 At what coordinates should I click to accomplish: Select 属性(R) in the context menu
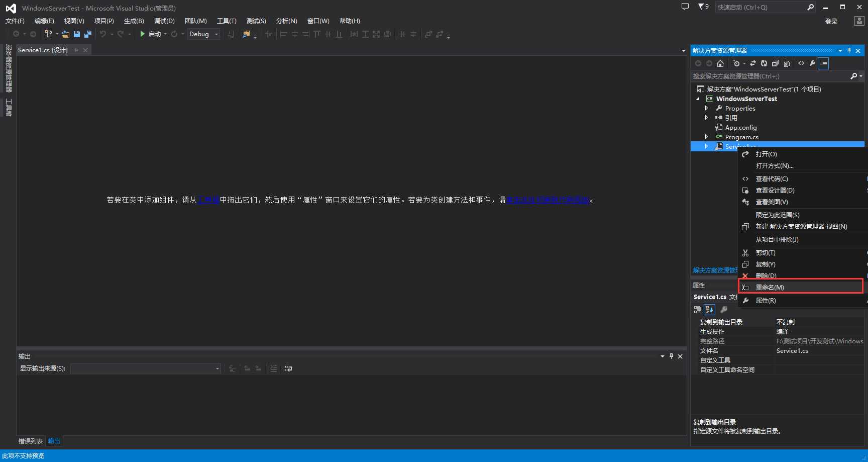click(x=803, y=300)
